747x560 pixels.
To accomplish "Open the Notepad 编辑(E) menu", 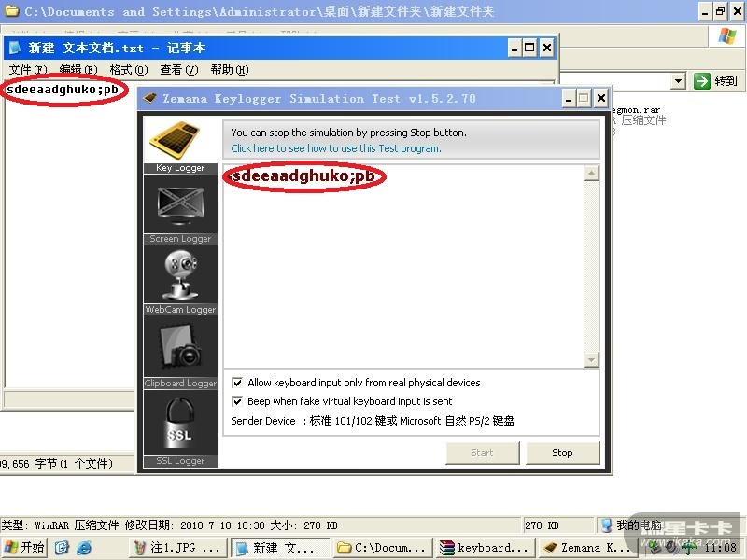I will pos(78,70).
